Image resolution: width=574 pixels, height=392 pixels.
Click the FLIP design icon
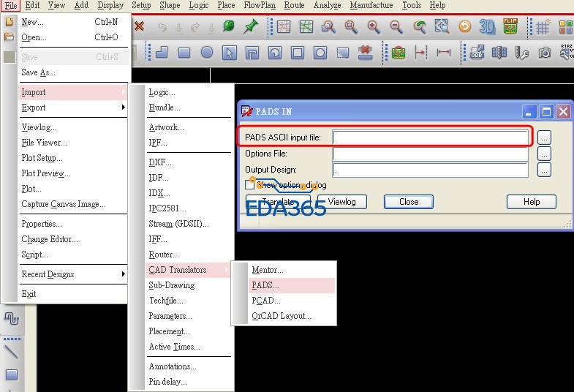click(510, 26)
